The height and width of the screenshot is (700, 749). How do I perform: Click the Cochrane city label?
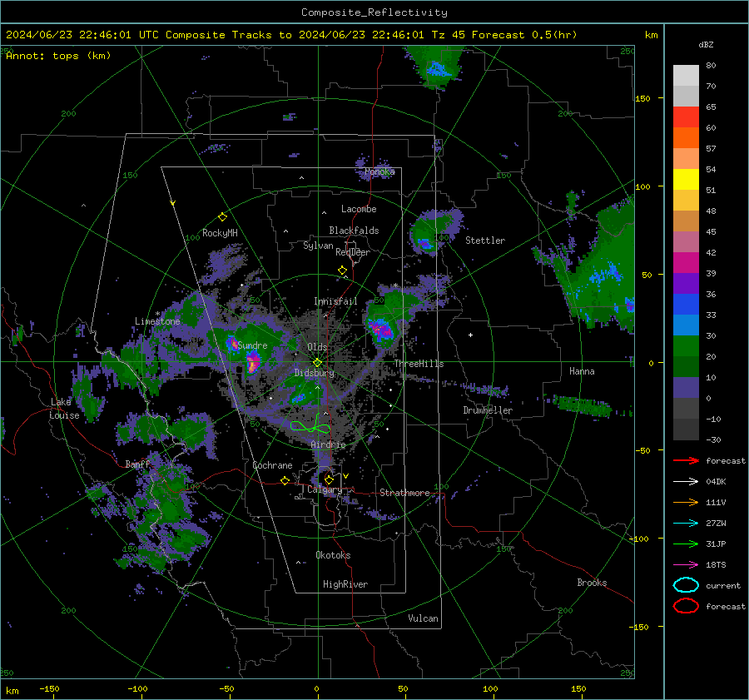(272, 465)
